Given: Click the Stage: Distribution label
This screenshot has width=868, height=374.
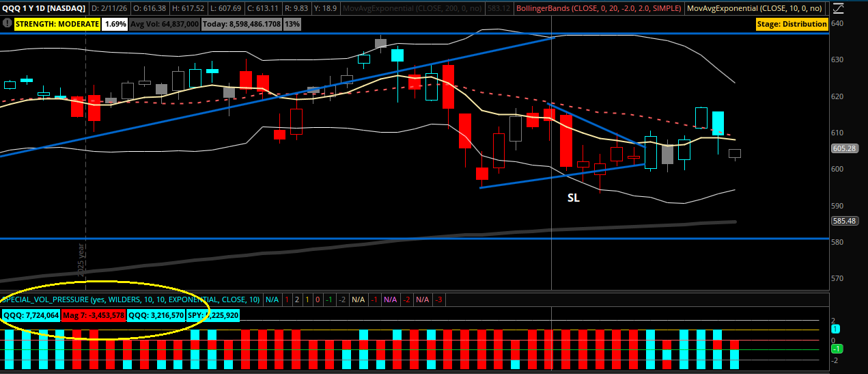Looking at the screenshot, I should tap(792, 24).
